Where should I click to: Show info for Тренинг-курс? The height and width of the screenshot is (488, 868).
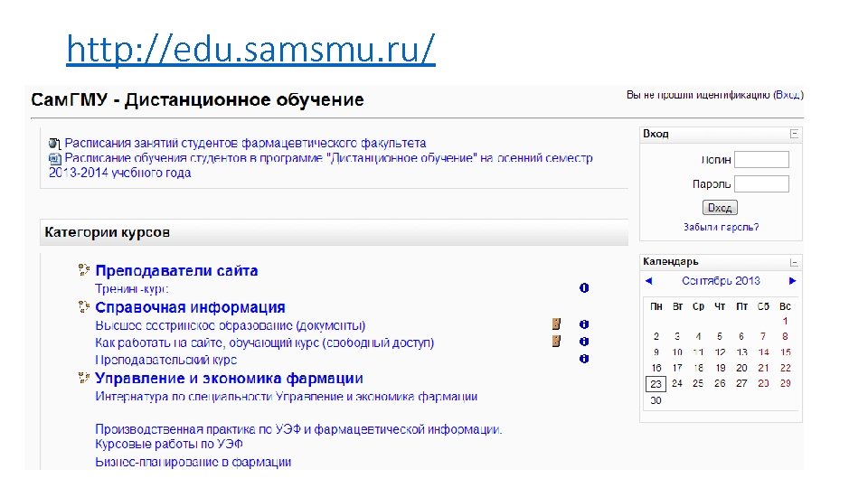pyautogui.click(x=583, y=287)
